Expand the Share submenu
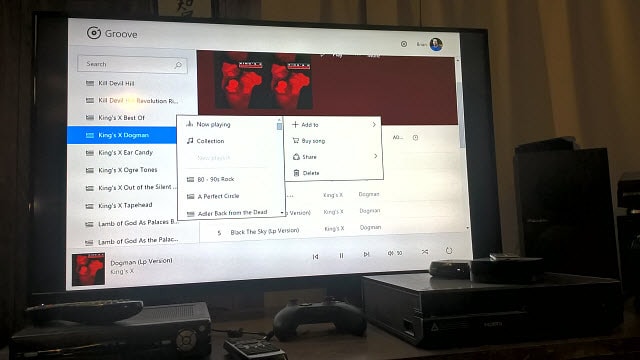The width and height of the screenshot is (640, 360). point(335,156)
